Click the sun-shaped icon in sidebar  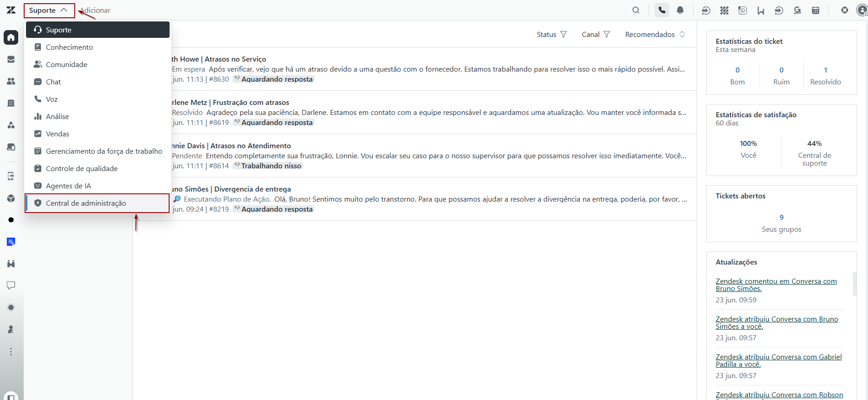pyautogui.click(x=11, y=307)
